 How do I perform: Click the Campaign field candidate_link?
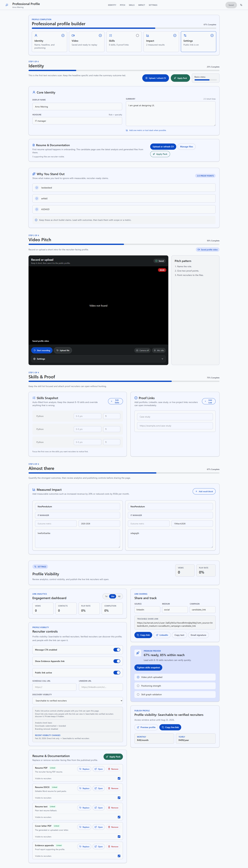point(202,610)
